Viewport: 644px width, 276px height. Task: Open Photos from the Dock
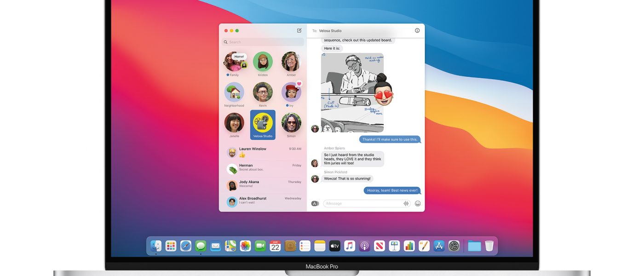coord(245,246)
